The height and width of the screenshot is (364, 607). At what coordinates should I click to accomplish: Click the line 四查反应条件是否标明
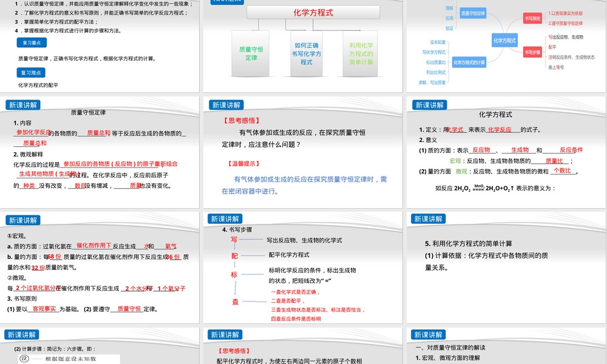pos(296,318)
